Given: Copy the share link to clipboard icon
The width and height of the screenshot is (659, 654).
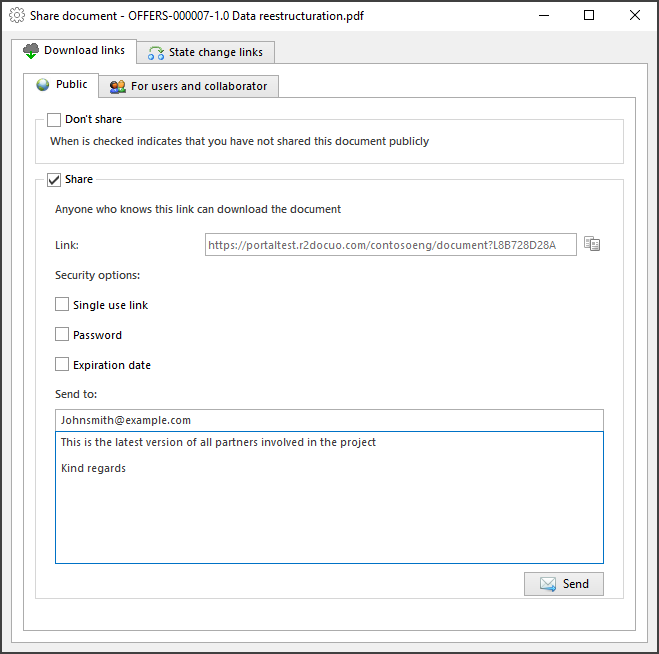Looking at the screenshot, I should (592, 244).
